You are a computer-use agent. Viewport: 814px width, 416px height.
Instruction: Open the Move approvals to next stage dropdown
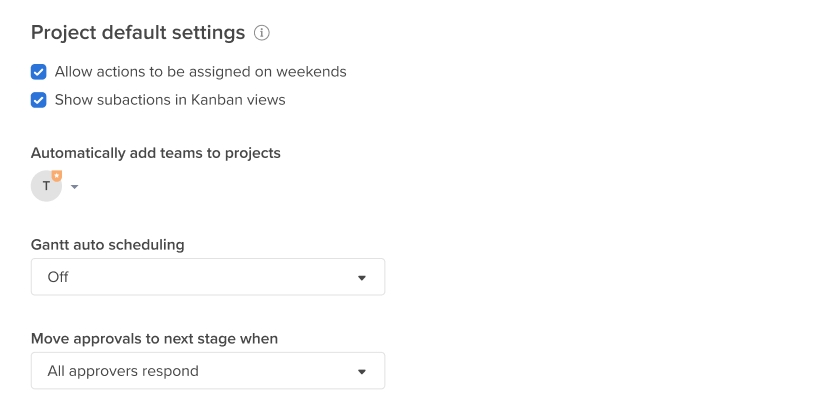(208, 371)
